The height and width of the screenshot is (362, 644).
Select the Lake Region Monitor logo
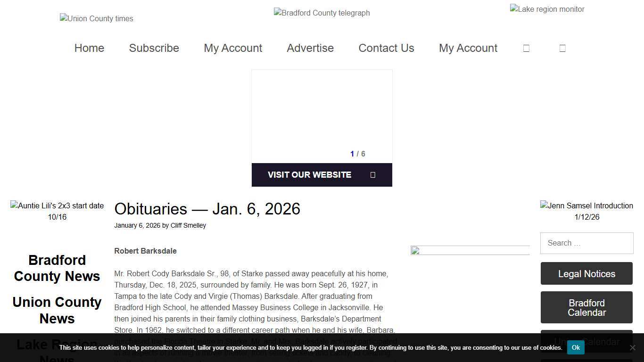(x=547, y=9)
